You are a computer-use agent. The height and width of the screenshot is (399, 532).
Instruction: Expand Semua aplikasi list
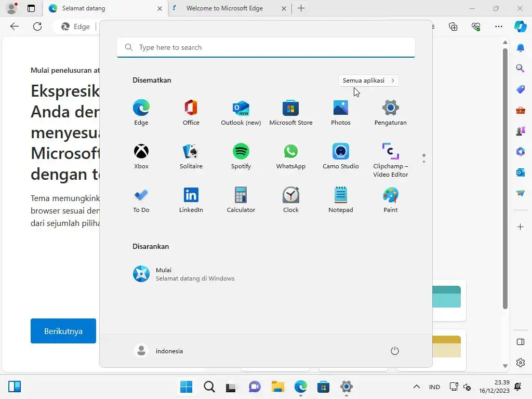point(368,81)
